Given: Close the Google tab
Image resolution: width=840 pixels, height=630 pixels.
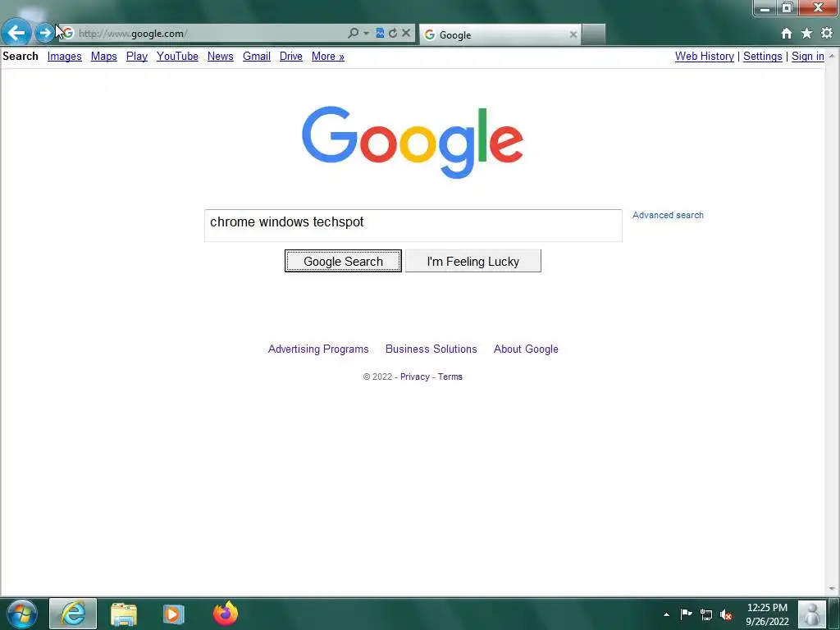Looking at the screenshot, I should coord(573,34).
